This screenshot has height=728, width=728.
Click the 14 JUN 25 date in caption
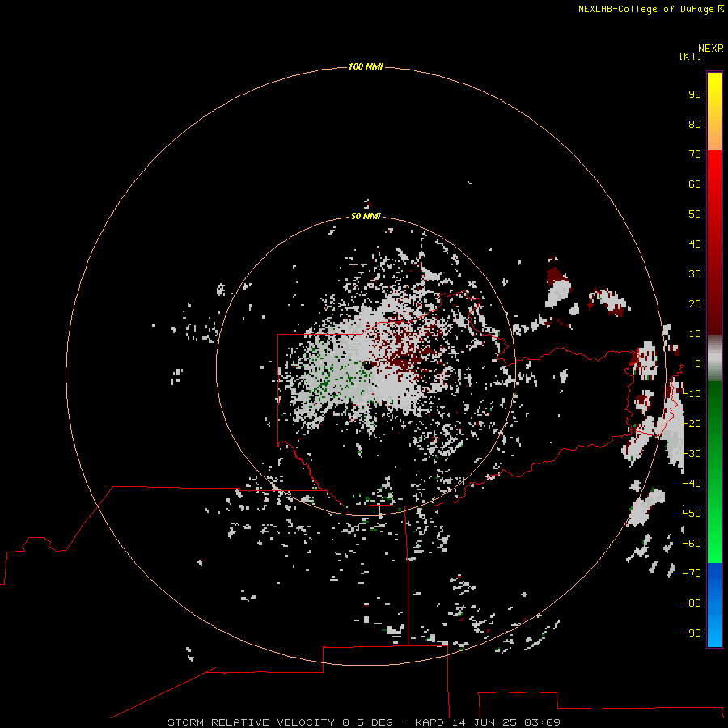(485, 722)
